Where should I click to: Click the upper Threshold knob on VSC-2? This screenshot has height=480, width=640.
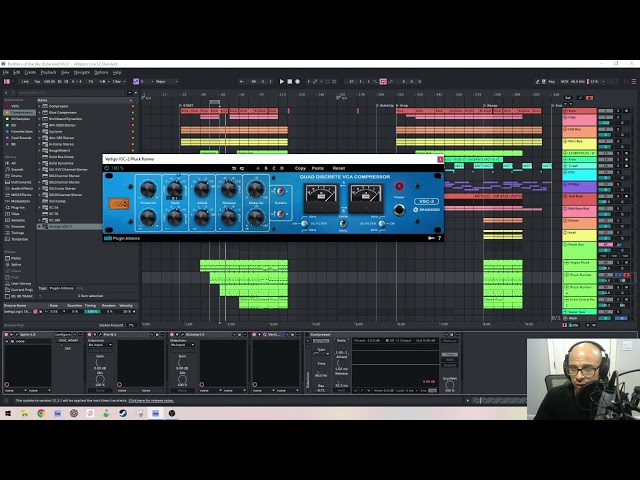[148, 189]
